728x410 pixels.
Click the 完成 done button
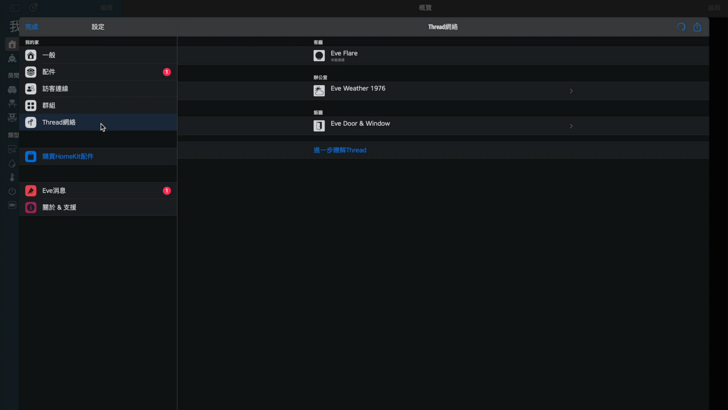(32, 27)
